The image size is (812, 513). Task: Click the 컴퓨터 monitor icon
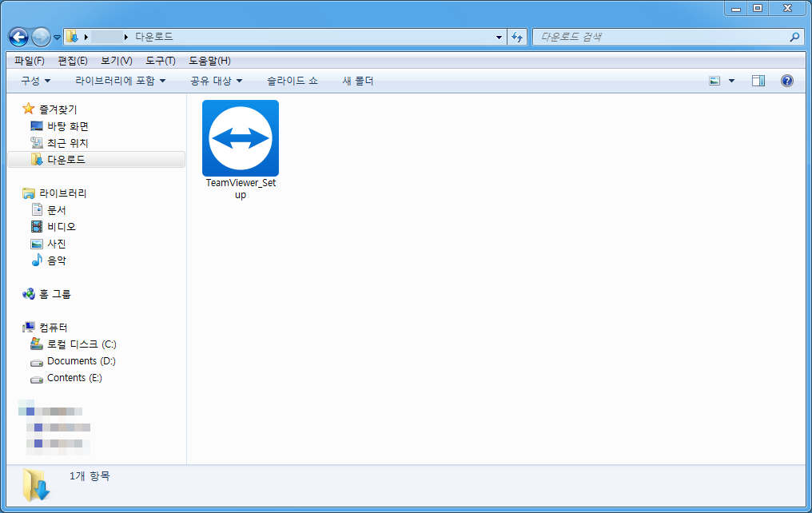[x=29, y=327]
